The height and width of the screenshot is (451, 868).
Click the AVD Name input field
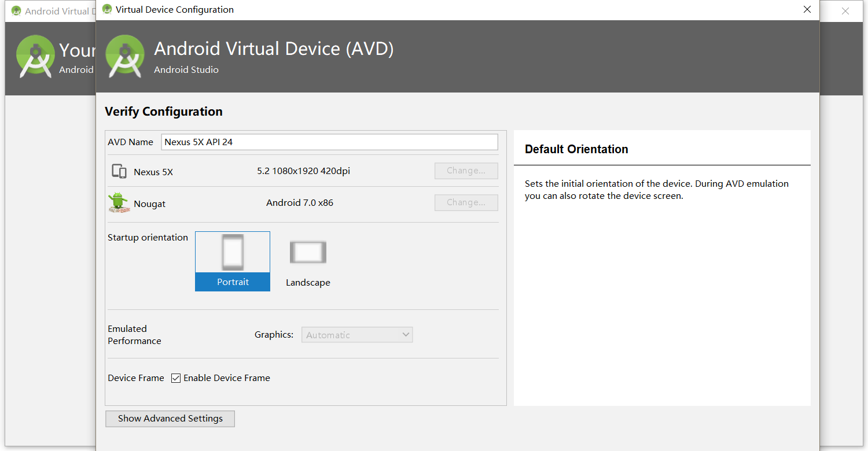tap(329, 142)
